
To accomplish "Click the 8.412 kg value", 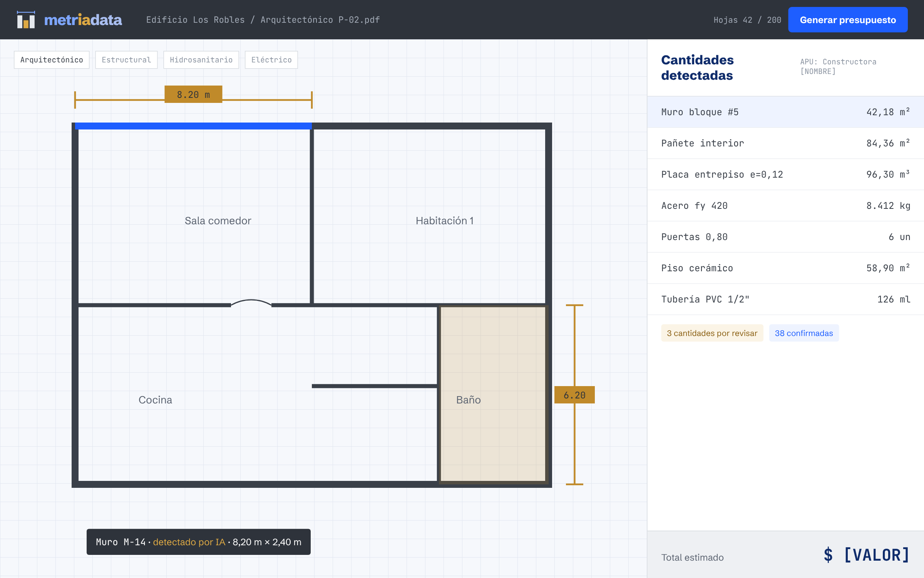I will 888,206.
